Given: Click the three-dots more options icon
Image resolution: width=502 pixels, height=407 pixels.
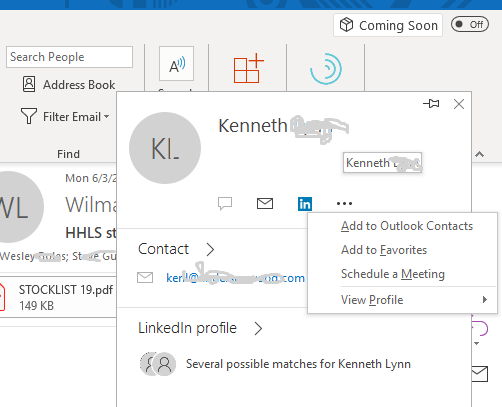Looking at the screenshot, I should point(344,203).
